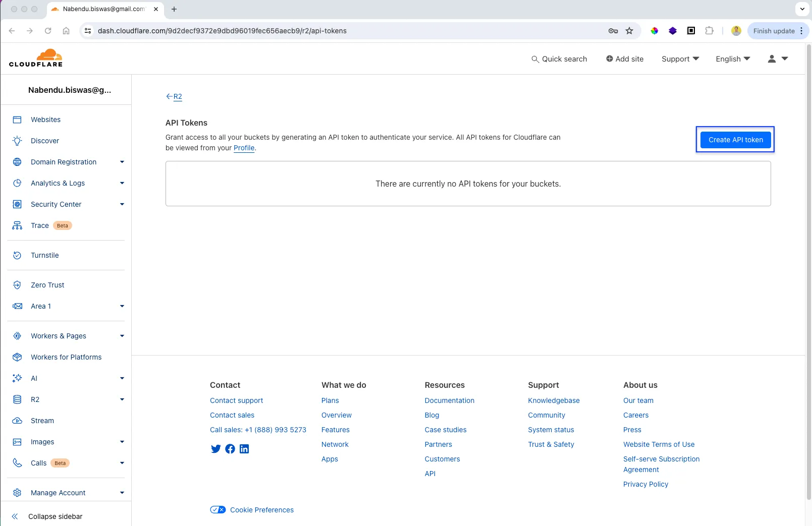Screen dimensions: 812x526
Task: Open browser extensions puzzle icon
Action: tap(709, 31)
